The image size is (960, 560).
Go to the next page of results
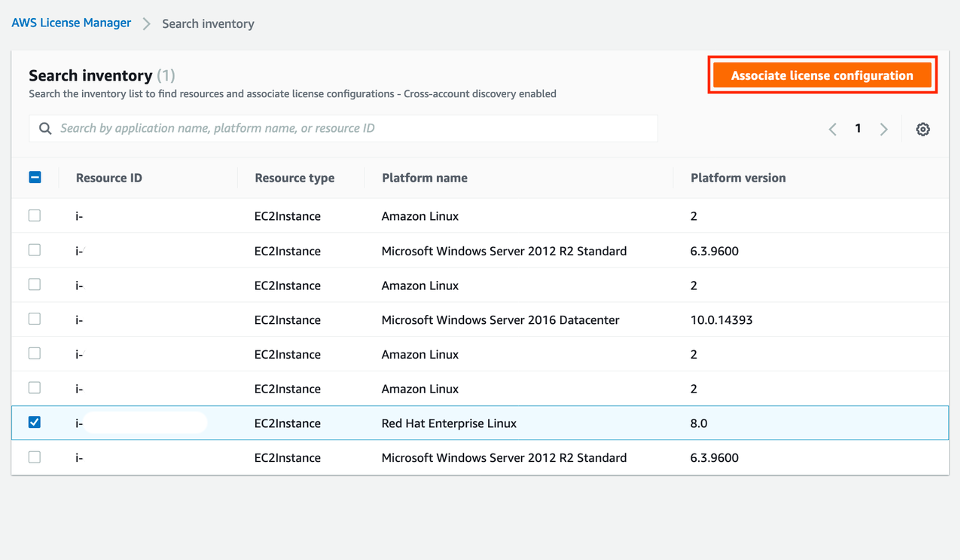coord(884,129)
